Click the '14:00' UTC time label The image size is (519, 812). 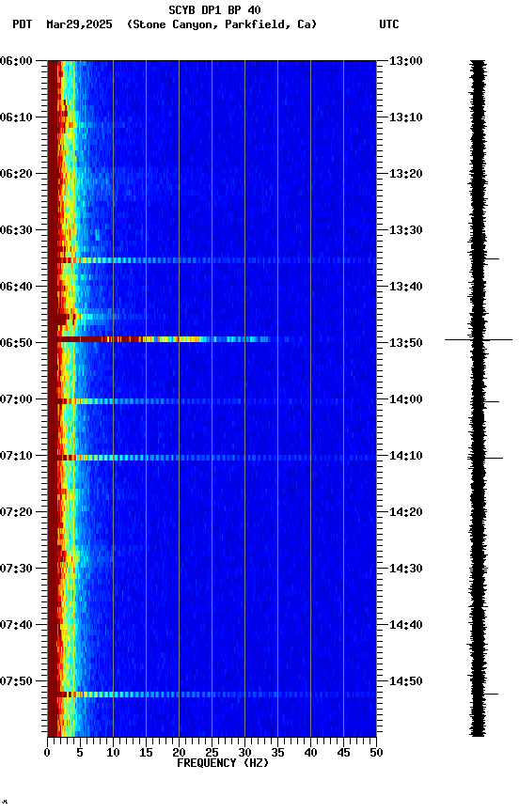click(406, 399)
